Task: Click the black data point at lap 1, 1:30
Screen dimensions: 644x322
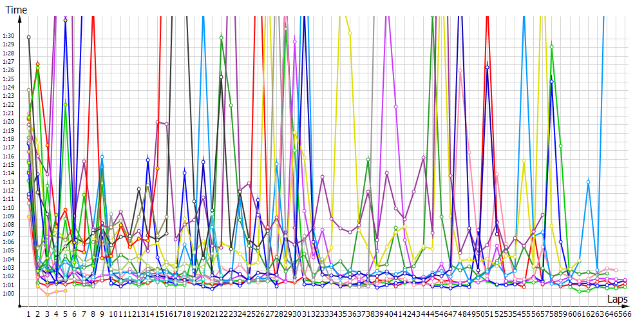Action: (28, 37)
